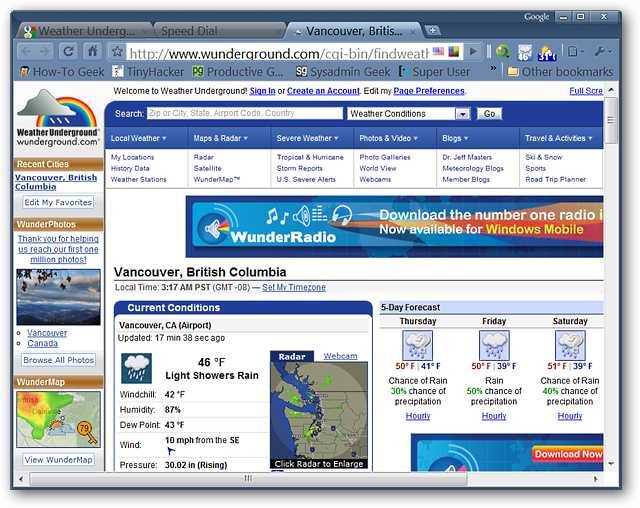640x508 pixels.
Task: Open the Other bookmarks folder
Action: pos(560,72)
